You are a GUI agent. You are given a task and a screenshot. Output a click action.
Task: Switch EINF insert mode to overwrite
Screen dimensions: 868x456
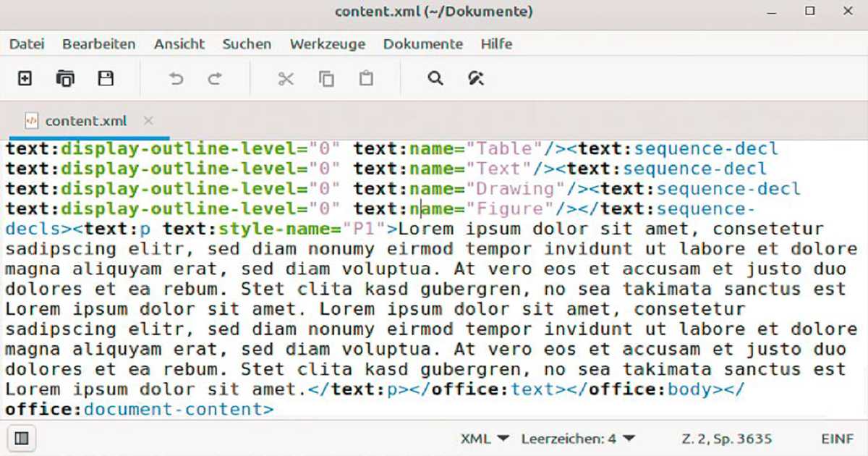[836, 439]
